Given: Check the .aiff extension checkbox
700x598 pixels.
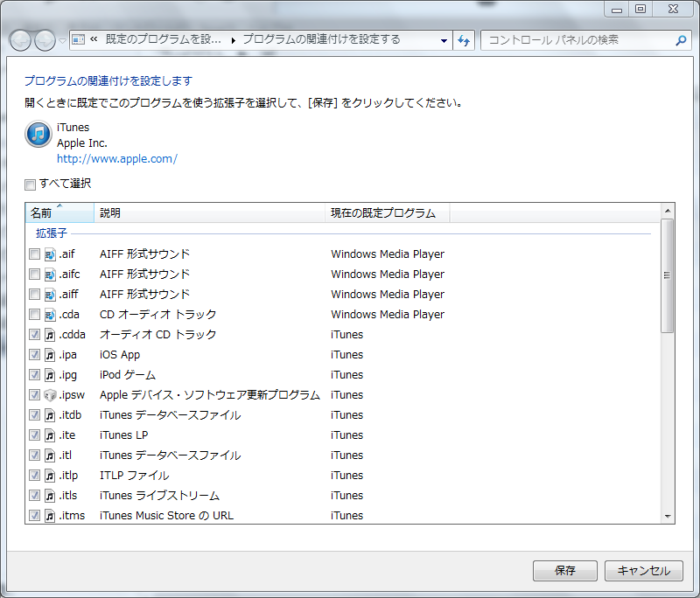Looking at the screenshot, I should [x=34, y=294].
